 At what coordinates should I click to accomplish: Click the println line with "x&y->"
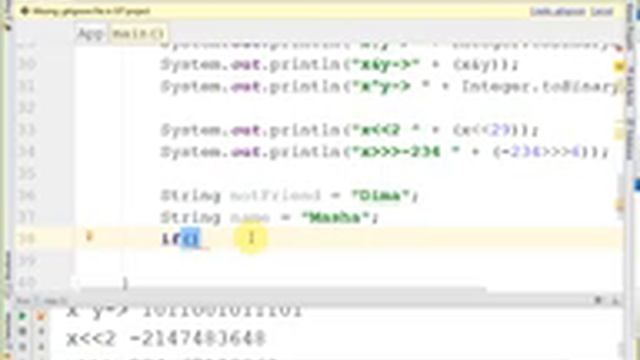(339, 64)
